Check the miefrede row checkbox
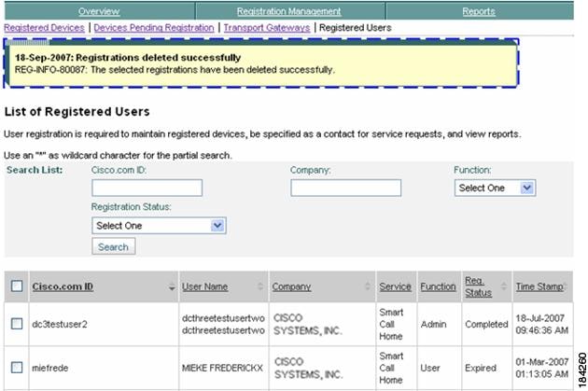 tap(17, 368)
